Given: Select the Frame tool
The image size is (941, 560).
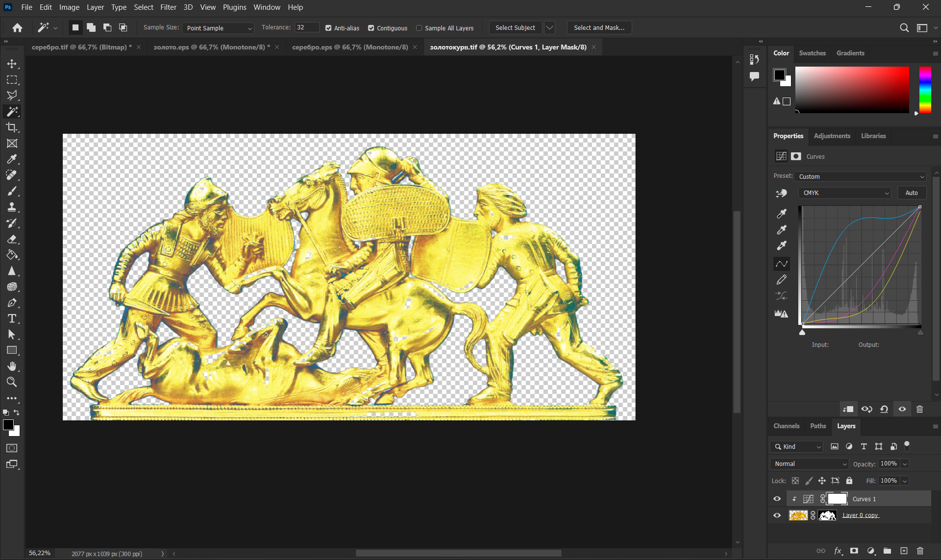Looking at the screenshot, I should click(x=12, y=144).
